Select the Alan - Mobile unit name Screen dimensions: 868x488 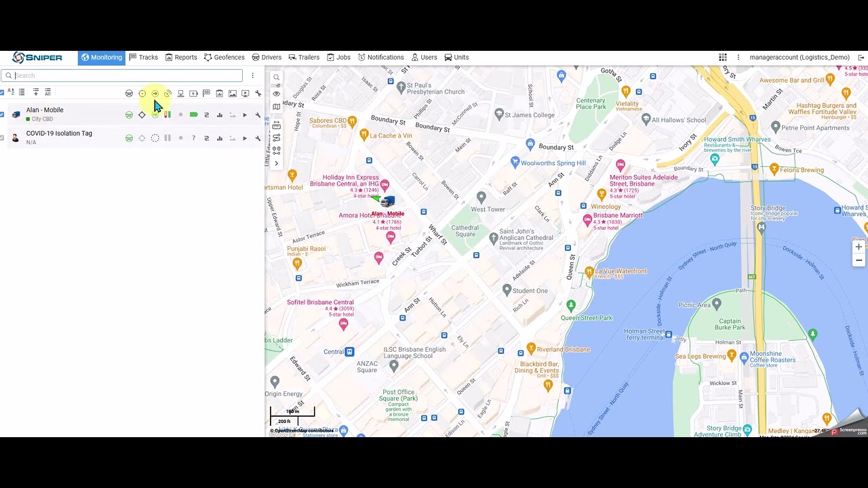pos(45,110)
